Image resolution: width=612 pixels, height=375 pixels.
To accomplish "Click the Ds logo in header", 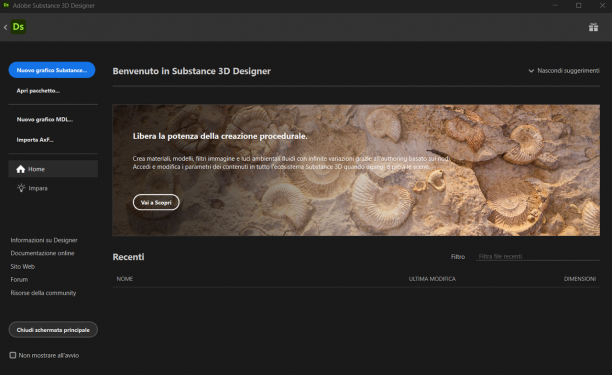I will pos(18,27).
